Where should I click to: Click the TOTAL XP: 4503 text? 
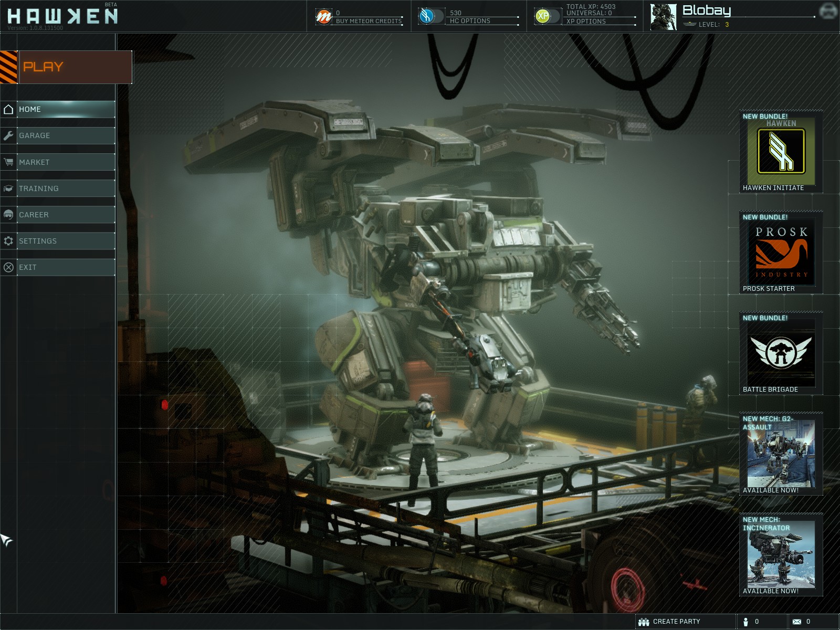tap(591, 7)
